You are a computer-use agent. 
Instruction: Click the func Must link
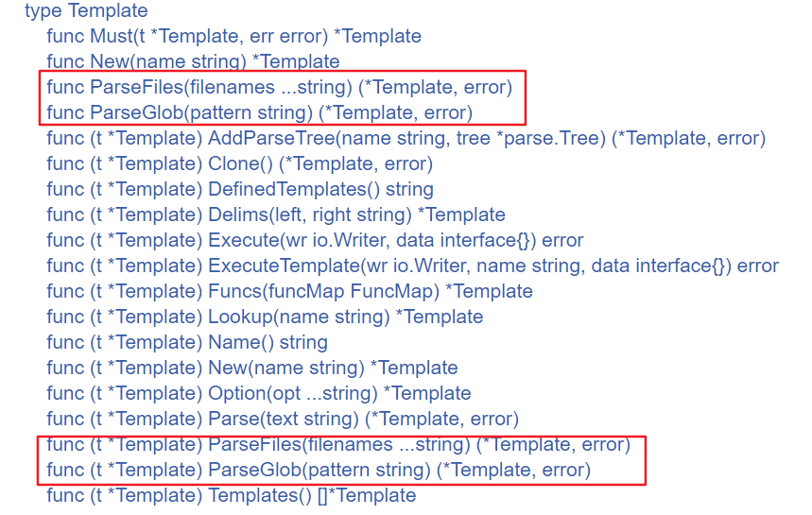[x=233, y=37]
